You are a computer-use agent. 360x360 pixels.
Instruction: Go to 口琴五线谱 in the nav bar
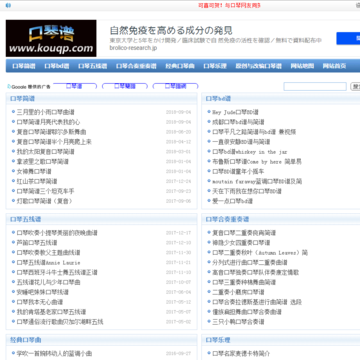tap(93, 66)
